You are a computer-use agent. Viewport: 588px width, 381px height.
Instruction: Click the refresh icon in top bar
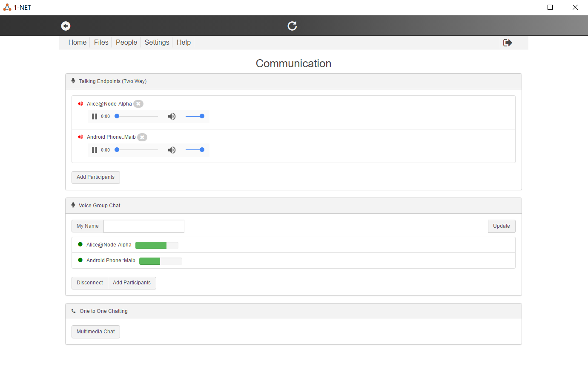[x=292, y=26]
